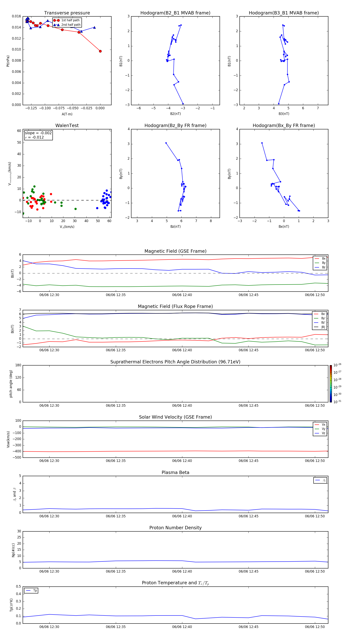Click the By' legend entry in Flux Rope plot

tap(320, 318)
